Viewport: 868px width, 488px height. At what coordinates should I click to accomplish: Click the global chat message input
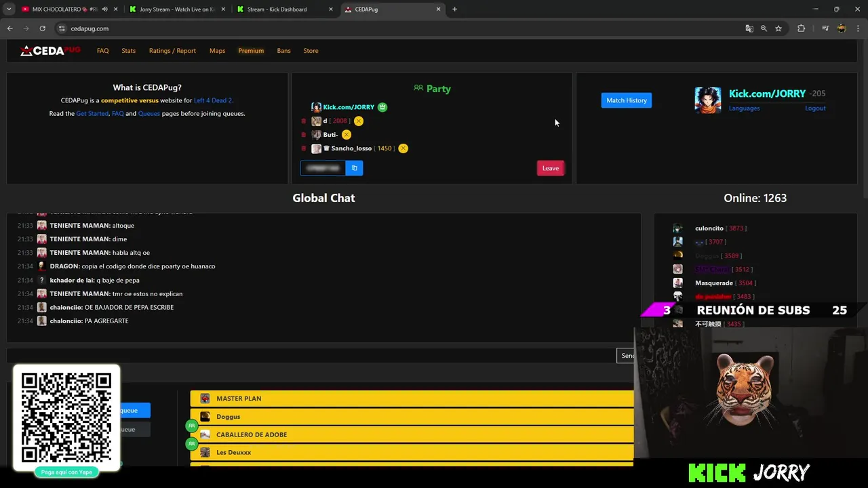pos(312,355)
